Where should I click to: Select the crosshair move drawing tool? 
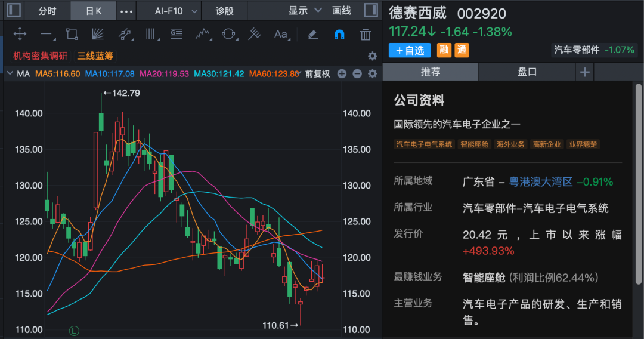coord(20,34)
